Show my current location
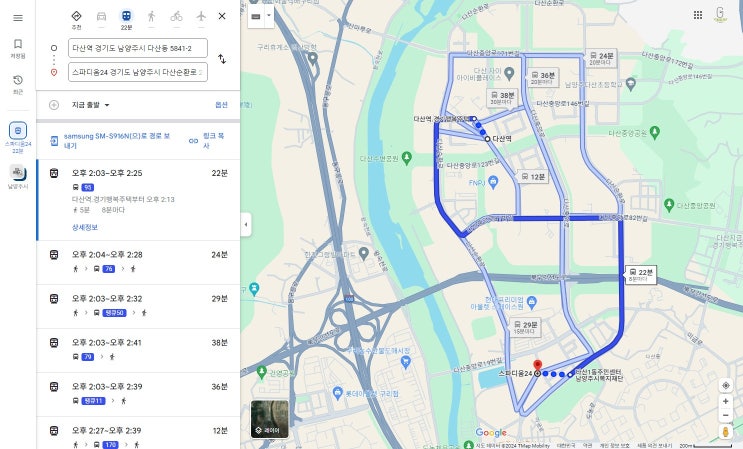This screenshot has height=449, width=743. click(x=725, y=386)
